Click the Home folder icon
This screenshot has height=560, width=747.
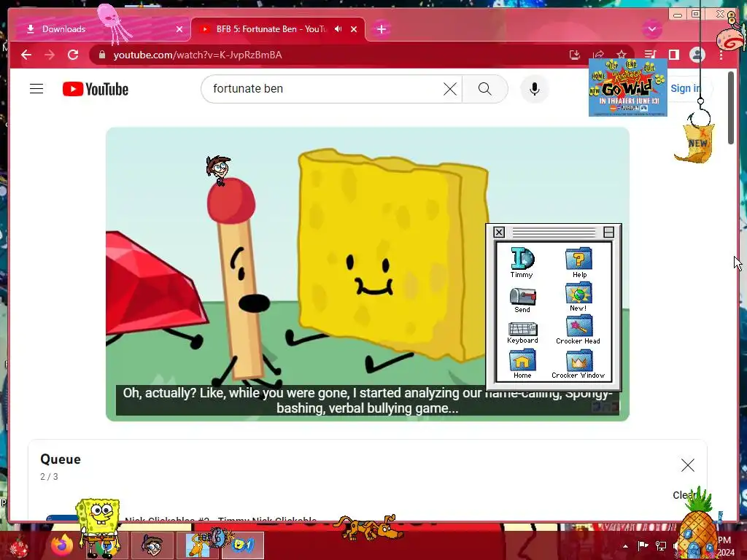[x=522, y=365]
